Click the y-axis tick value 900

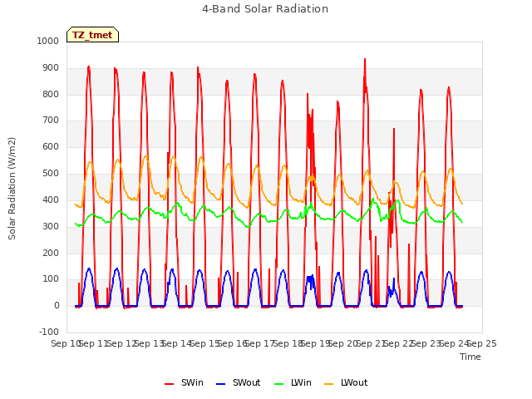click(51, 68)
